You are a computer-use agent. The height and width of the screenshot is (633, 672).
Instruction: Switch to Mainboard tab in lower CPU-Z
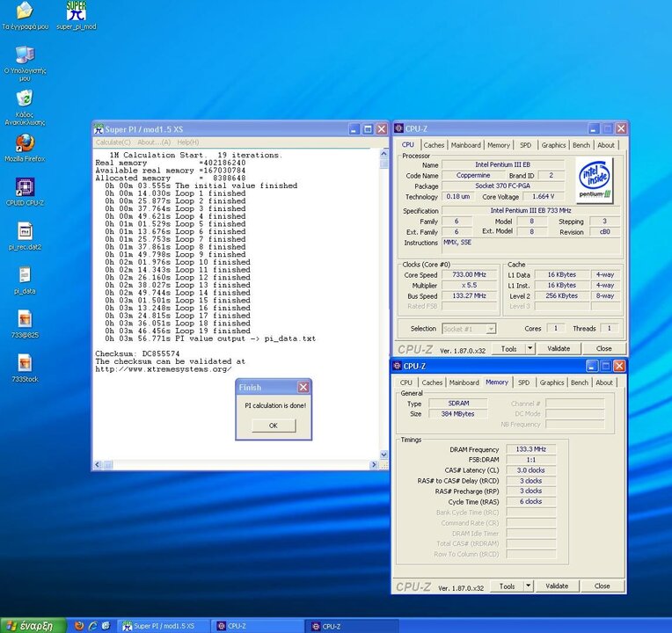(x=464, y=382)
